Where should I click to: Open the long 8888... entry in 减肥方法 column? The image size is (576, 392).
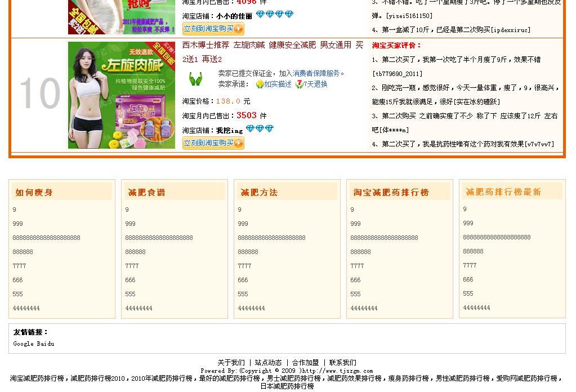(x=271, y=238)
